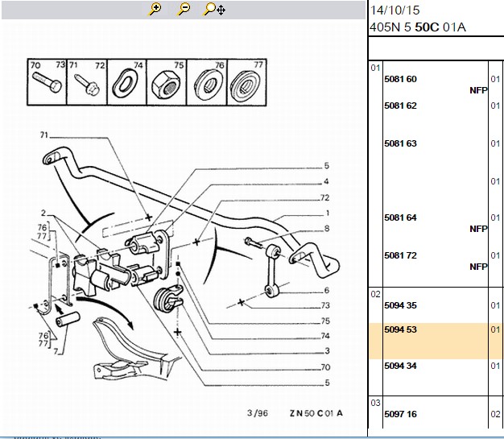This screenshot has width=504, height=439.
Task: Click callout number 8 in diagram
Action: 327,229
